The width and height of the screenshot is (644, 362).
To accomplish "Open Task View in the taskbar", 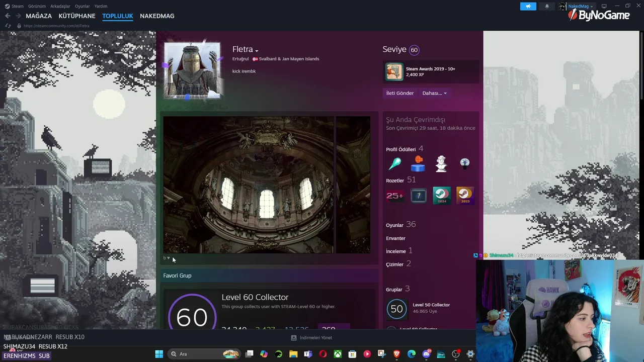I will coord(249,354).
